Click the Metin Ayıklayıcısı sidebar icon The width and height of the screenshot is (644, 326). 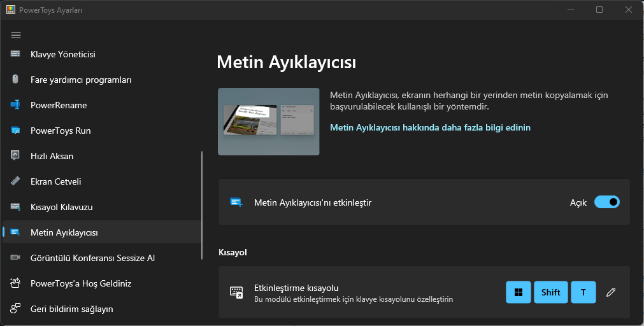(15, 232)
